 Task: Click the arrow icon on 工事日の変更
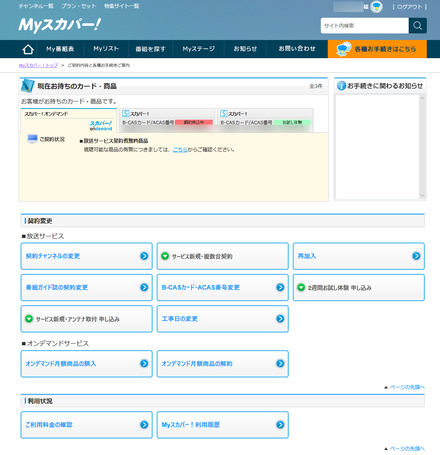tap(280, 319)
